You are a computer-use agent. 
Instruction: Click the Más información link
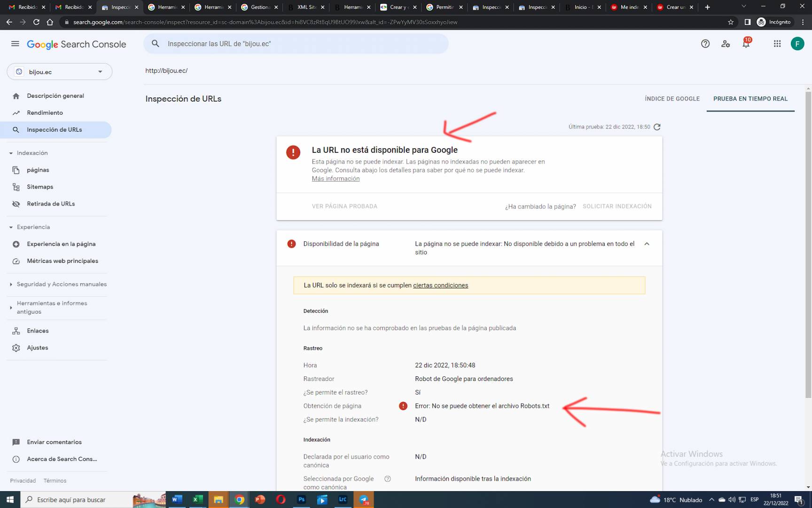pyautogui.click(x=336, y=179)
